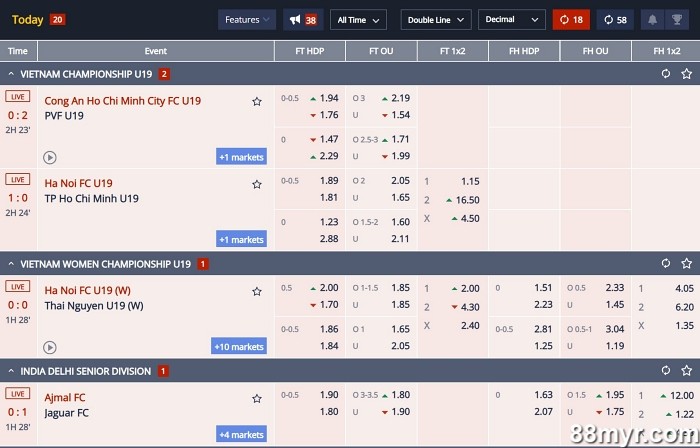The width and height of the screenshot is (700, 448).
Task: Star the Cong An Ho Chi Minh City match
Action: [257, 102]
